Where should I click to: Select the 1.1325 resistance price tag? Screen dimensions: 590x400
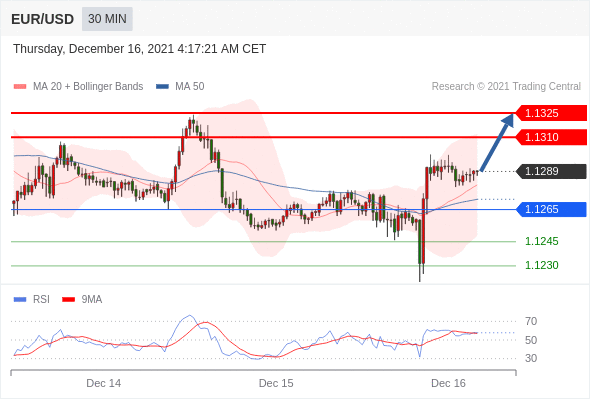tap(551, 113)
